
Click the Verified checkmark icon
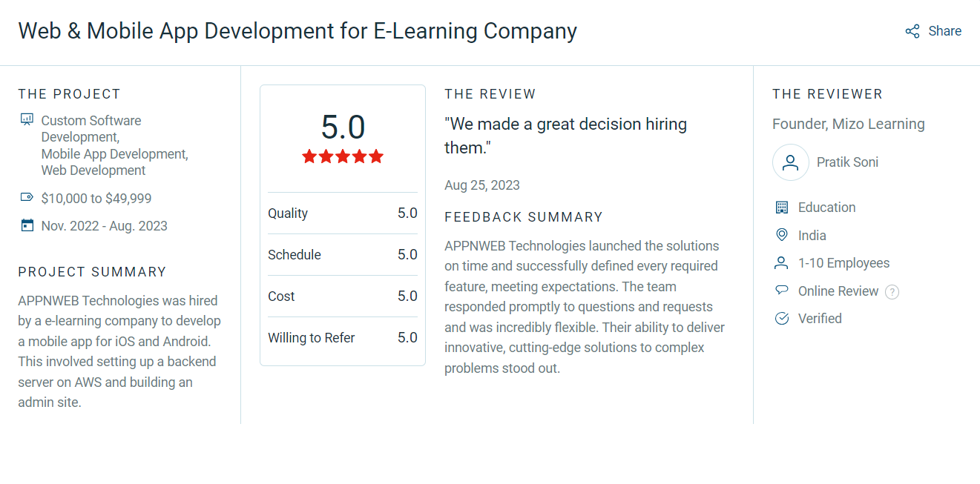(x=781, y=319)
